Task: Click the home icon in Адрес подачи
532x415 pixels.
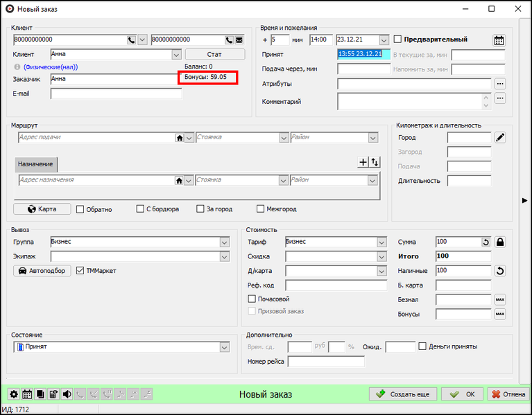Action: (180, 138)
